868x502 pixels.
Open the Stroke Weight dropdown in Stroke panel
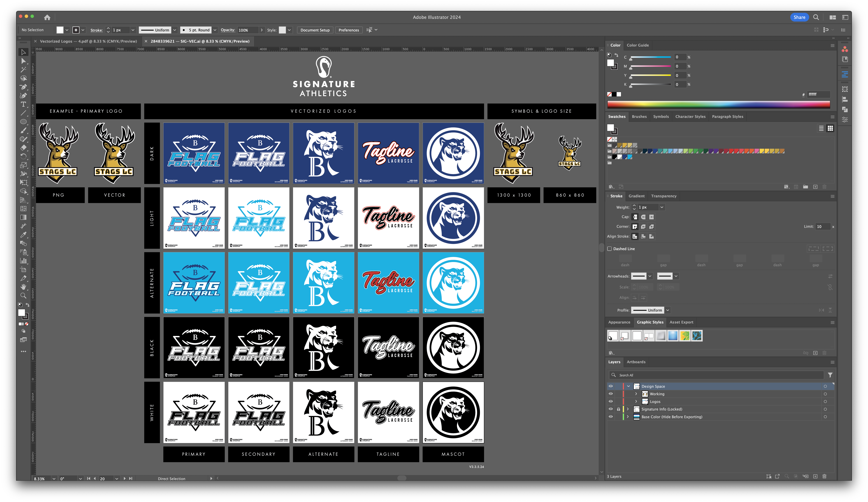(x=662, y=207)
